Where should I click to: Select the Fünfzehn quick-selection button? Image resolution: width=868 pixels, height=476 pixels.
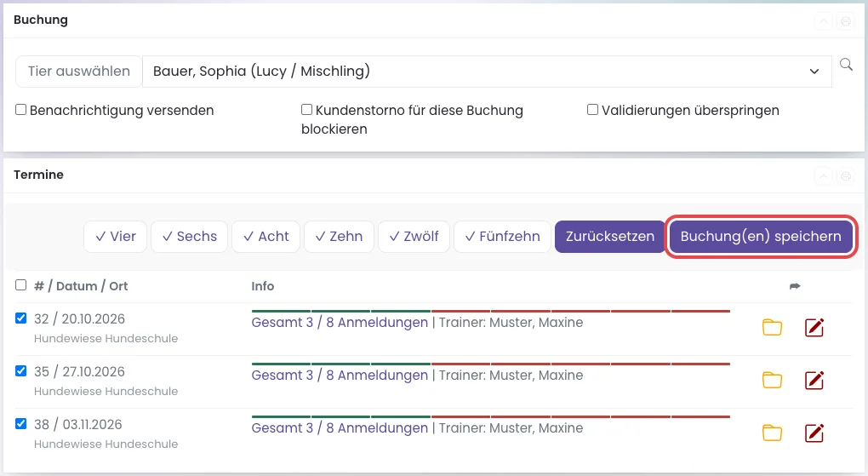[502, 237]
